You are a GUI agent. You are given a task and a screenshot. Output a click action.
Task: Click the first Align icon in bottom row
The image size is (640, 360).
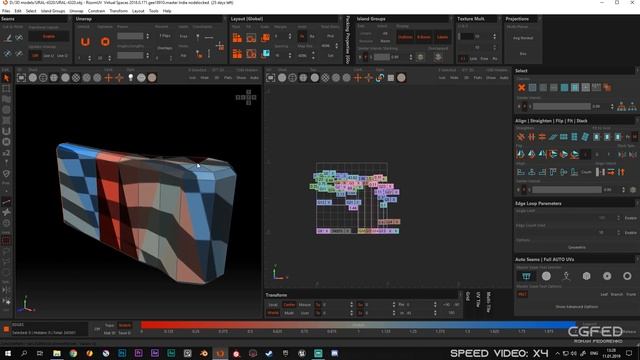coord(520,172)
